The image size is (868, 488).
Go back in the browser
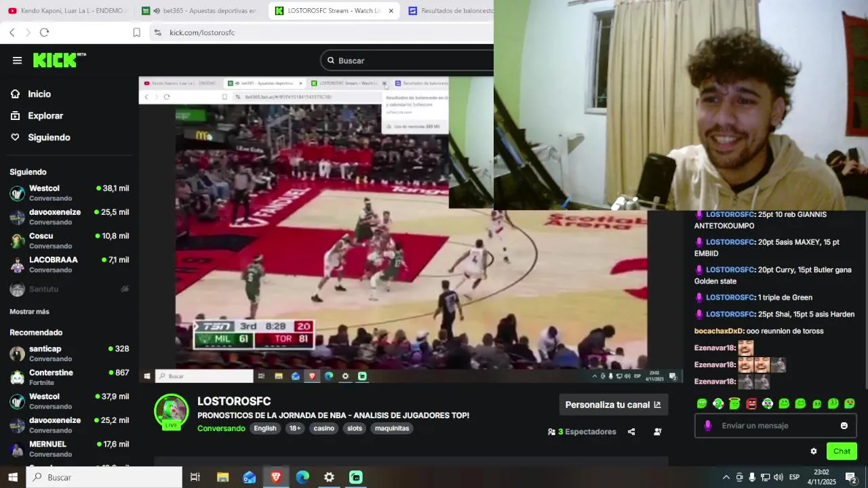click(x=12, y=33)
